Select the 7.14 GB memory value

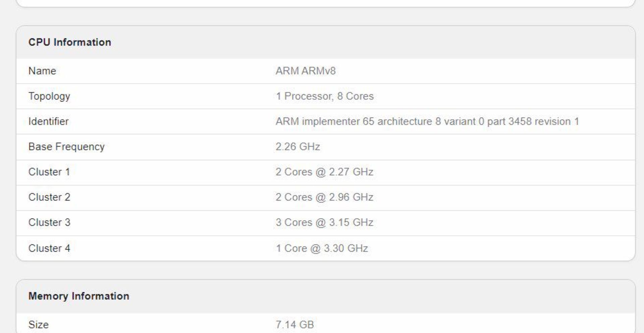click(294, 324)
